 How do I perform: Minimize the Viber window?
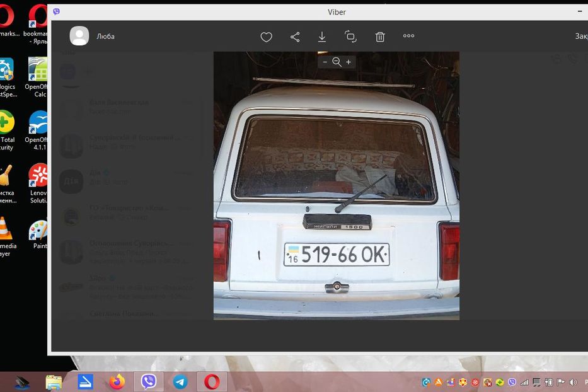pyautogui.click(x=580, y=12)
